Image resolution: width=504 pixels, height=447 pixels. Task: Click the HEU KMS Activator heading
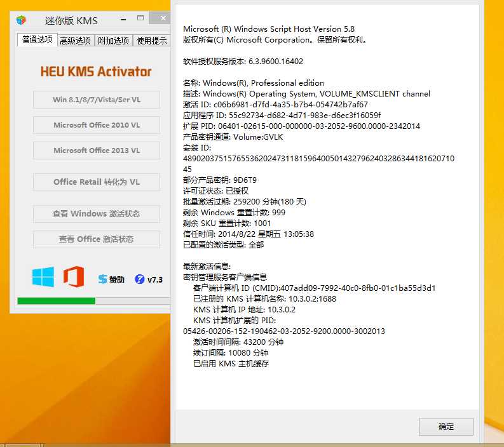(96, 72)
